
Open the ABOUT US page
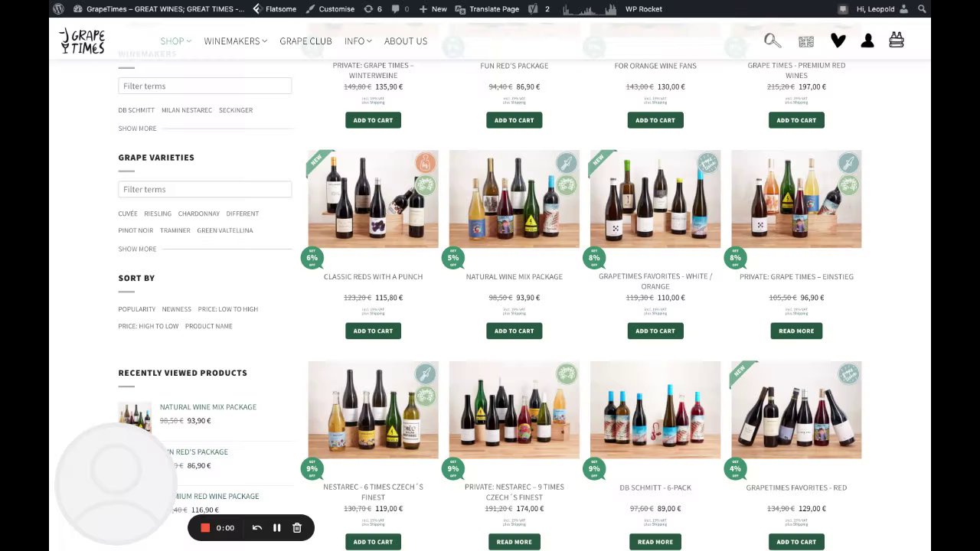406,41
